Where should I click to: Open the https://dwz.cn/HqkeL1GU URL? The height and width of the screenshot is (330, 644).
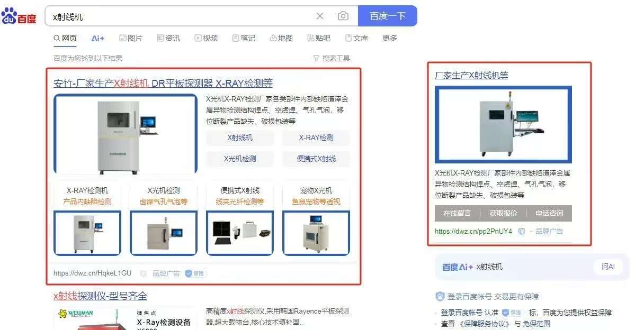(x=92, y=273)
